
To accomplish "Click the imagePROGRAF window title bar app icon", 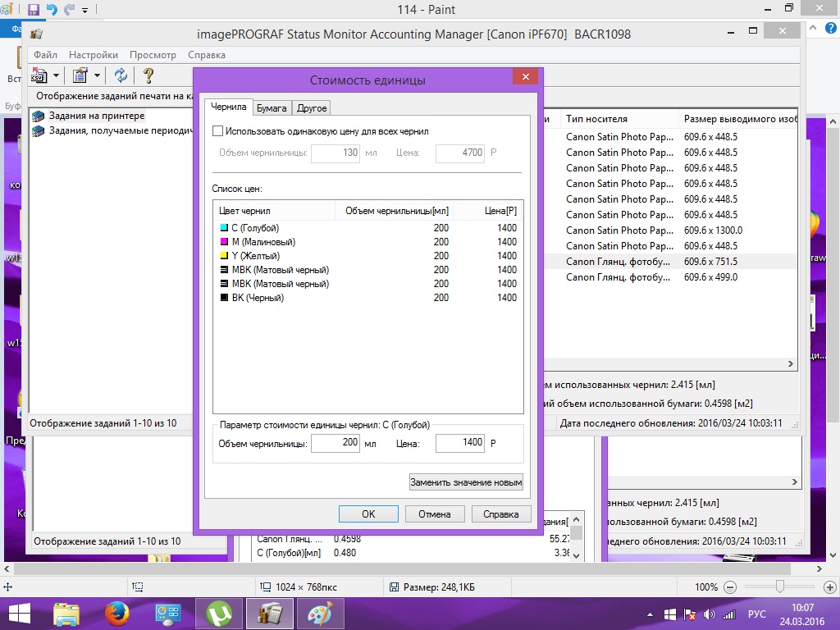I will (36, 34).
